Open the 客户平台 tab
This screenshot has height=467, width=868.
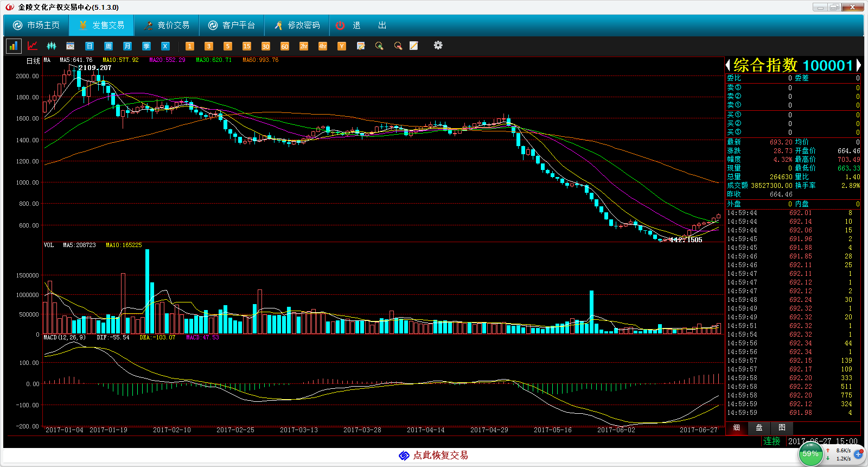(232, 26)
